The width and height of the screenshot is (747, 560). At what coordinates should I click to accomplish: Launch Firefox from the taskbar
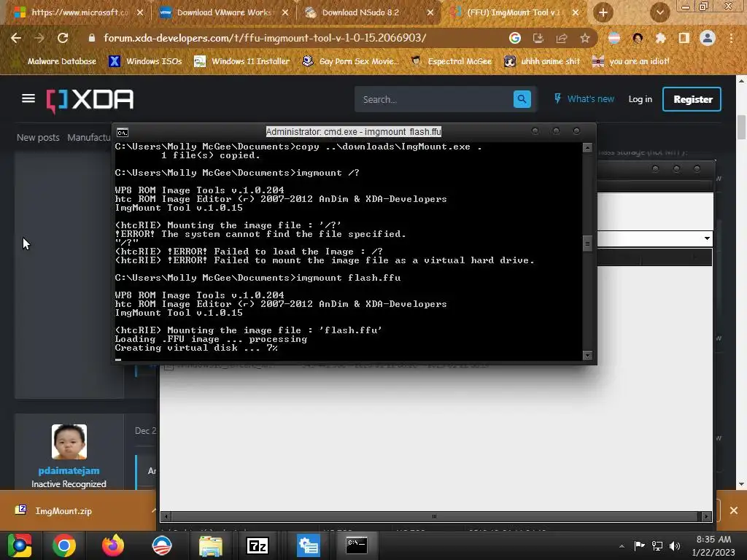(113, 545)
